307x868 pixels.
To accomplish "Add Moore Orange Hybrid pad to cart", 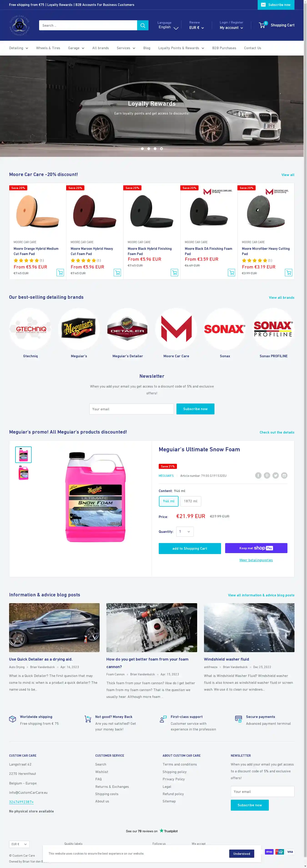I will coord(60,273).
